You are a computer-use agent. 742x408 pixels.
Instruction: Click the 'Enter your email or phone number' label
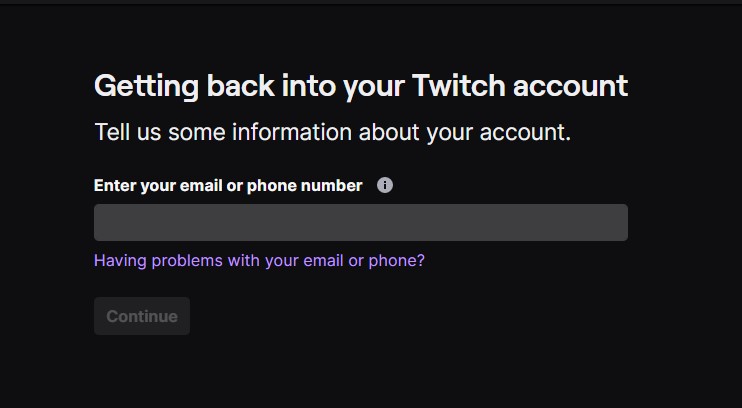coord(228,185)
